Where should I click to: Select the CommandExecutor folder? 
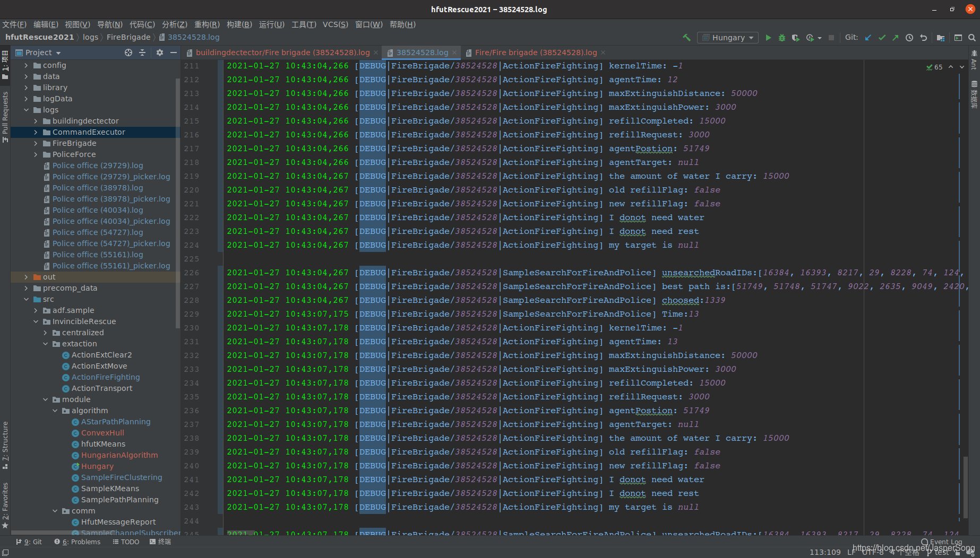[x=89, y=132]
